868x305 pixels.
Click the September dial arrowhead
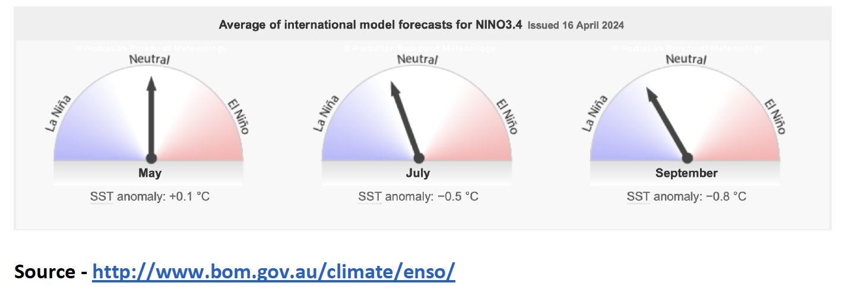(651, 94)
